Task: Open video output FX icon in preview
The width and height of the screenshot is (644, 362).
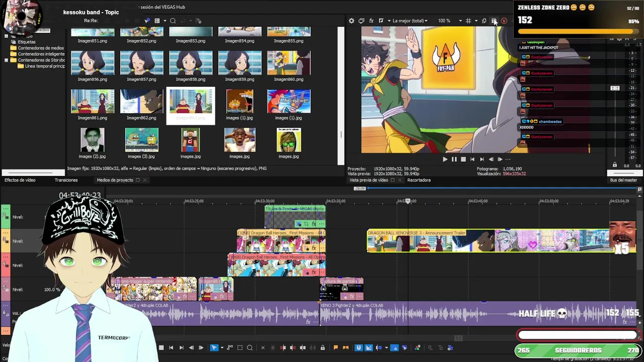Action: pos(371,21)
